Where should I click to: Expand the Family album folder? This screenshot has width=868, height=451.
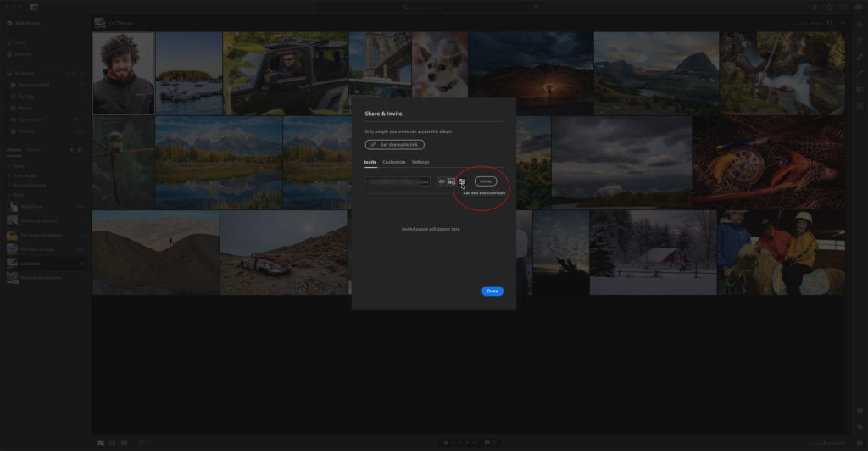point(17,166)
